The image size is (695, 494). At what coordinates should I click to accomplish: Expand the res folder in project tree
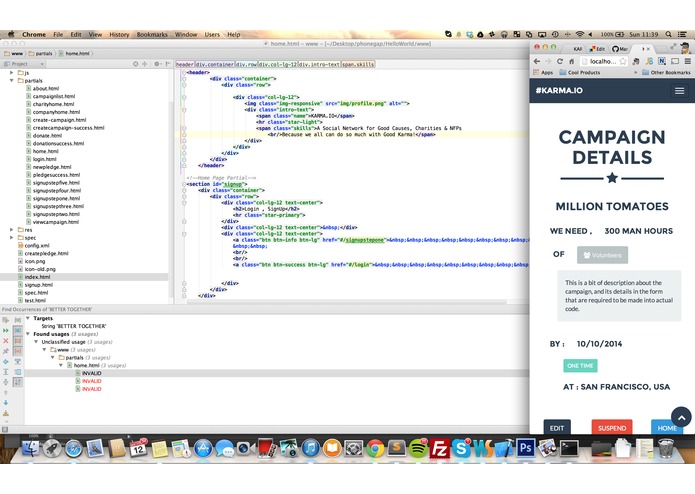tap(12, 229)
